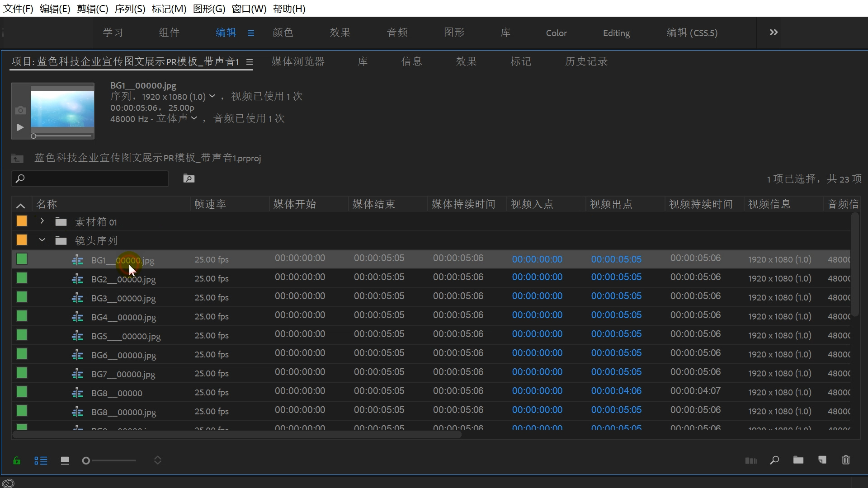
Task: Click poster frame camera icon
Action: coord(20,110)
